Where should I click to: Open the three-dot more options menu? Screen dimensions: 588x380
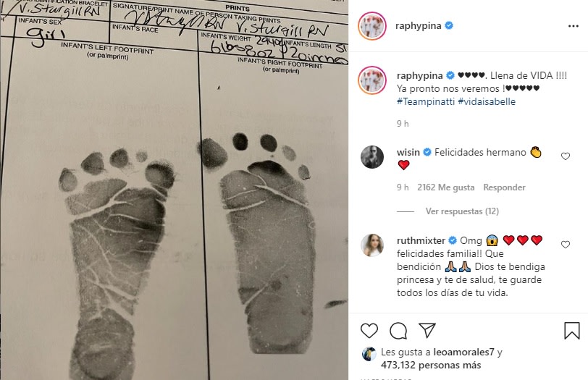(573, 26)
